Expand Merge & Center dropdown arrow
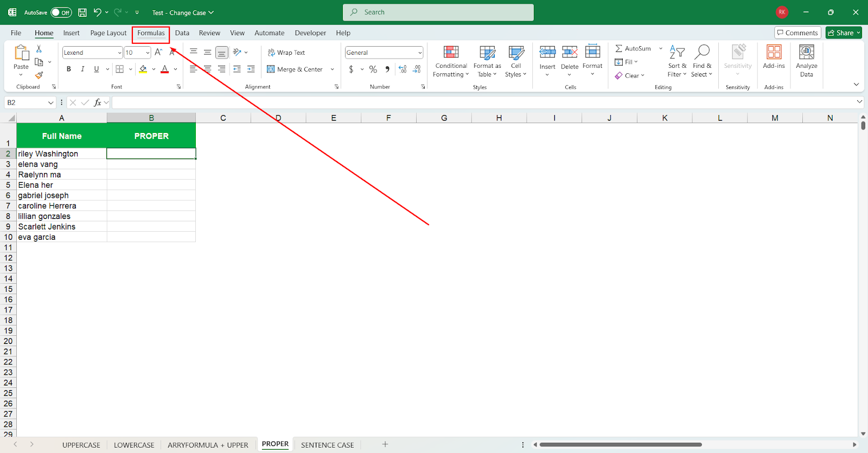The width and height of the screenshot is (868, 453). [x=332, y=69]
